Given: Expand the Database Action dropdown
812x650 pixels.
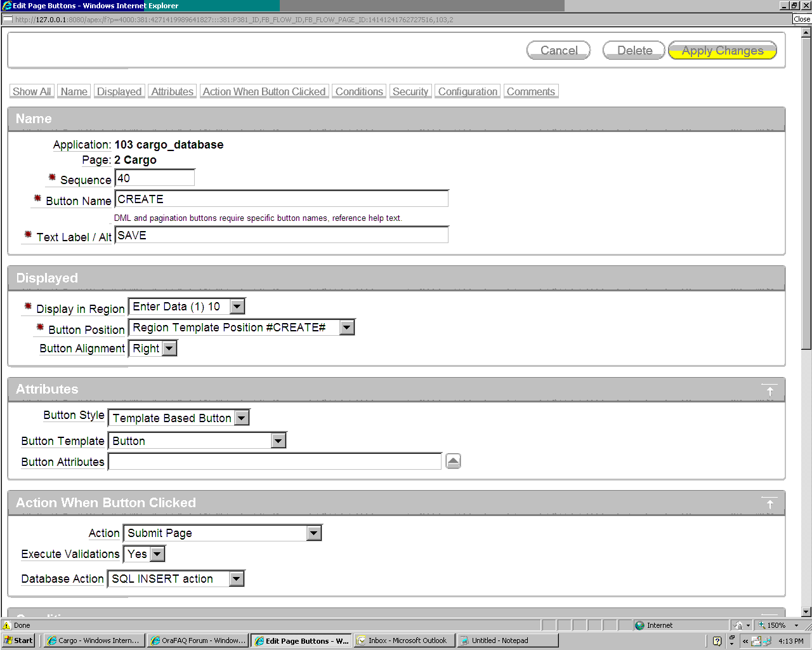Looking at the screenshot, I should coord(236,579).
